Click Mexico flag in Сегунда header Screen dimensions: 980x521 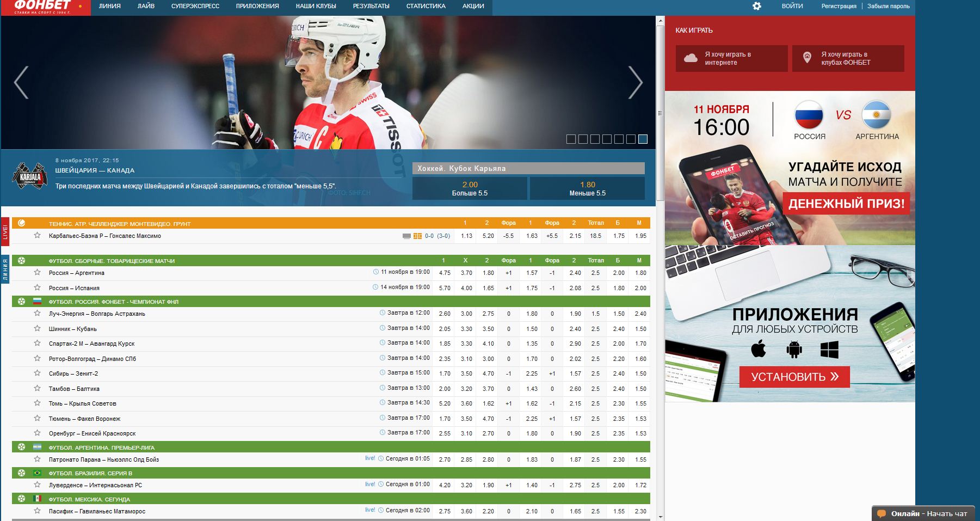[37, 499]
